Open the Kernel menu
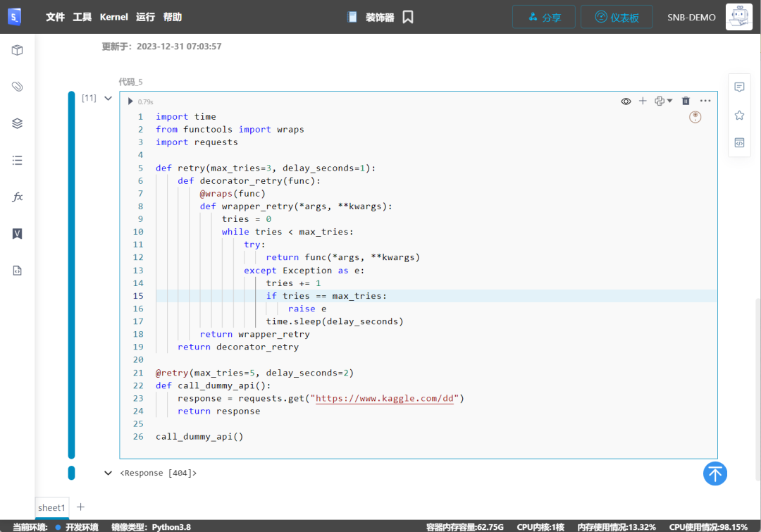Screen dimensions: 761x532 coord(114,17)
